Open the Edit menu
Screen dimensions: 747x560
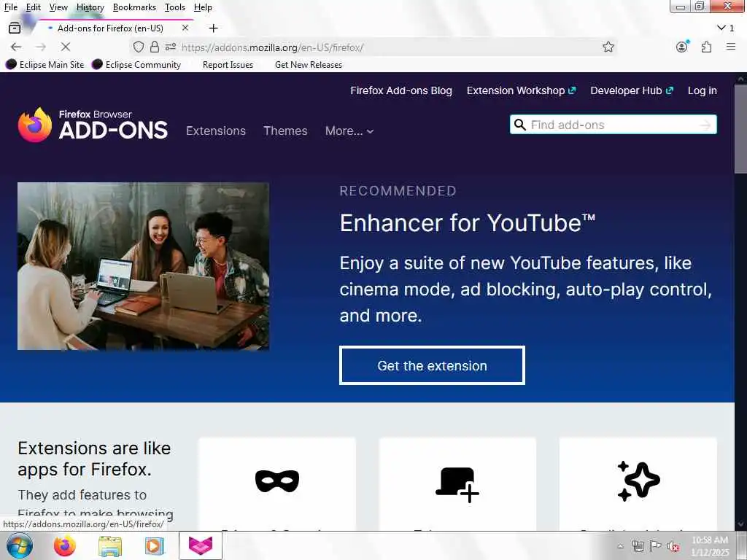point(34,7)
